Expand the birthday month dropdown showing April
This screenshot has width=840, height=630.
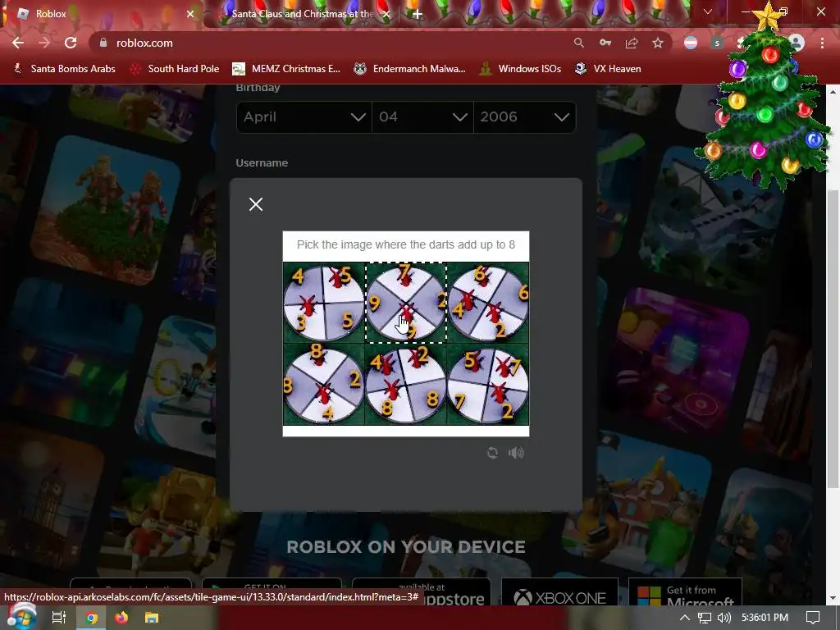[304, 116]
